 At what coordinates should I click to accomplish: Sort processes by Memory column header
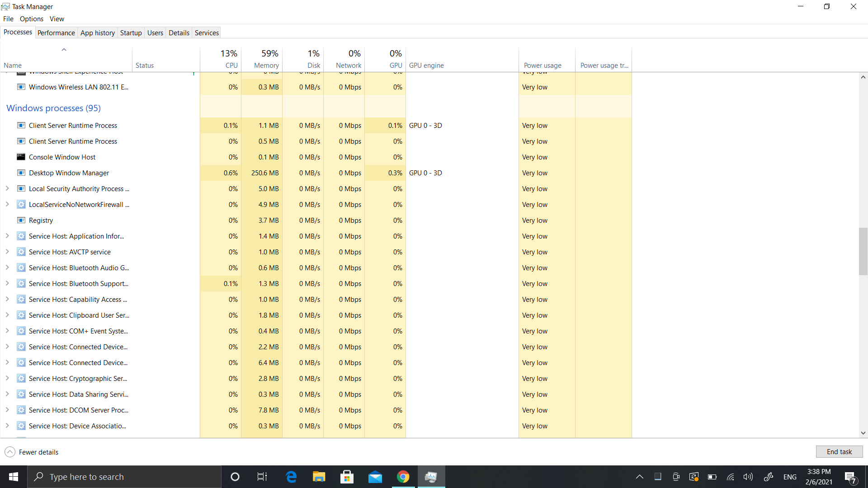point(266,65)
